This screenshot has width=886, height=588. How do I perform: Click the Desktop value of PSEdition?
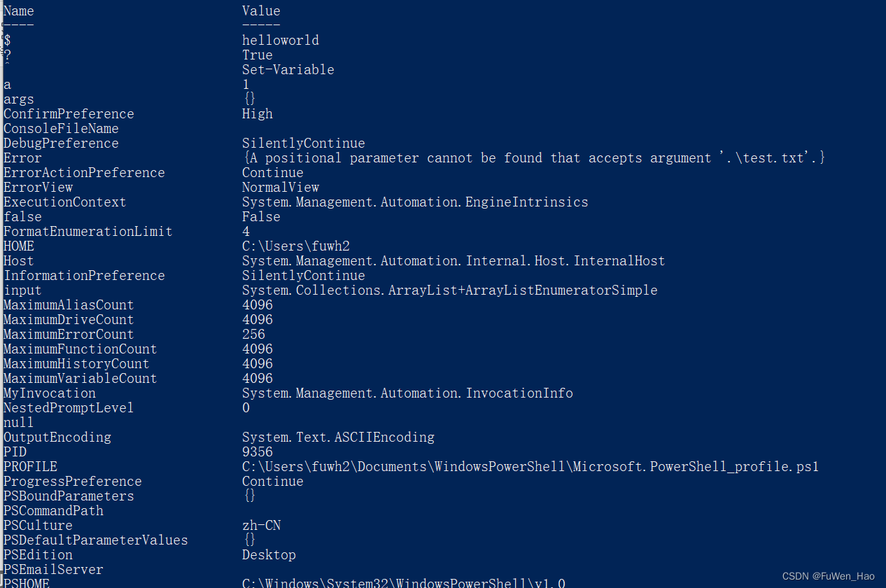[269, 555]
